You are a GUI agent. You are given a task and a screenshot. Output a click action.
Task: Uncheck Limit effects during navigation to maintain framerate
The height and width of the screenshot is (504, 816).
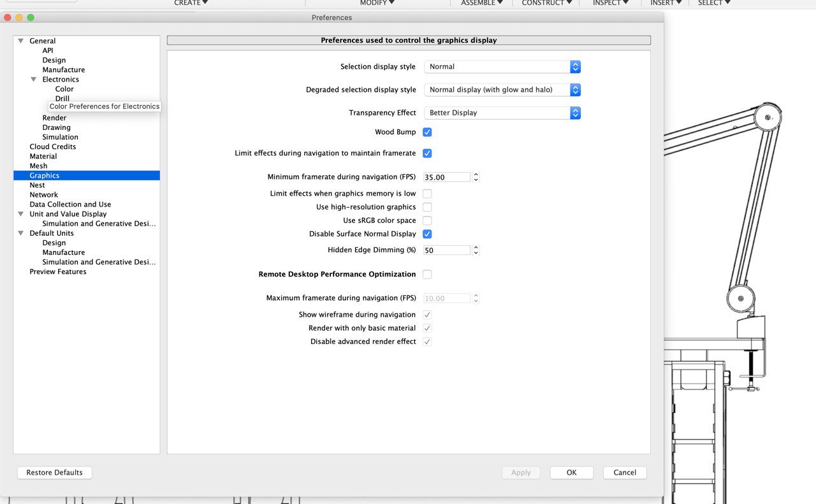tap(427, 153)
